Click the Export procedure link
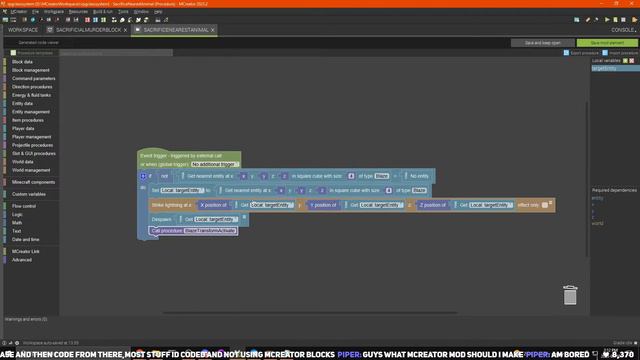 tap(584, 53)
